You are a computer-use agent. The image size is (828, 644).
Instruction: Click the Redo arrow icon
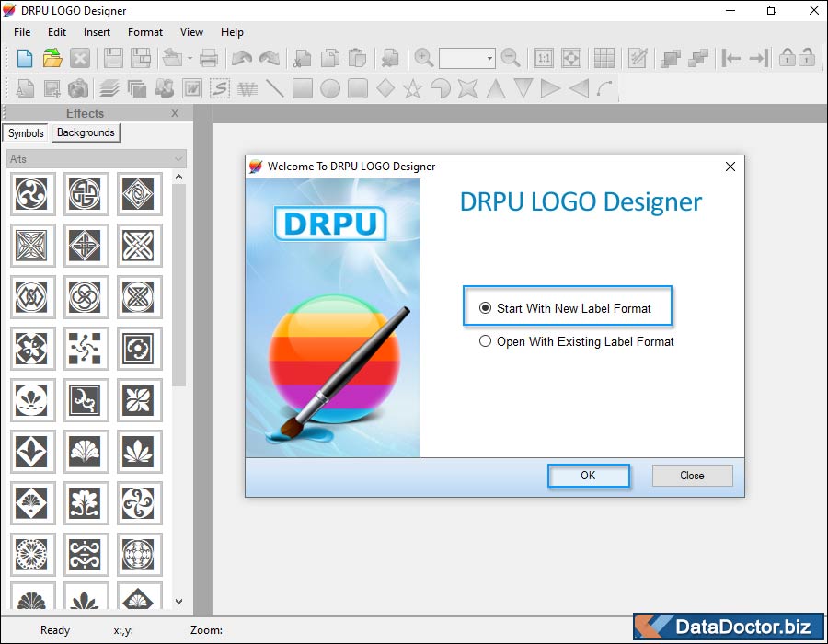coord(270,58)
